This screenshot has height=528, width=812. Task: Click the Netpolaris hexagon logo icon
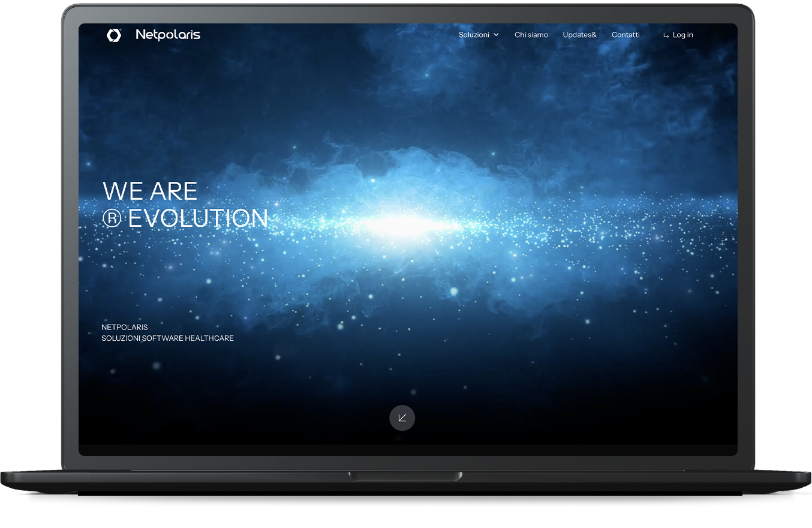113,35
